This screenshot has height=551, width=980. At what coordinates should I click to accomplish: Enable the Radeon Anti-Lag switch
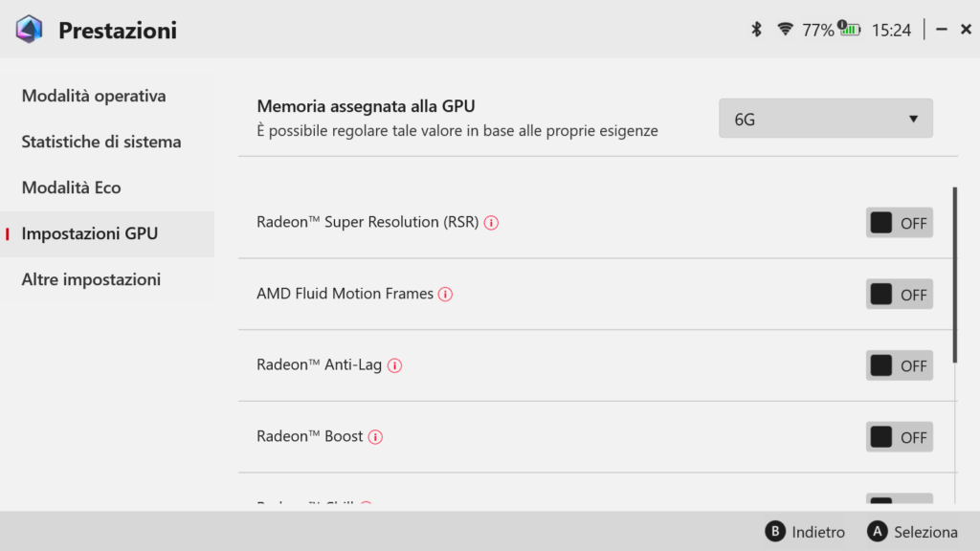coord(899,365)
